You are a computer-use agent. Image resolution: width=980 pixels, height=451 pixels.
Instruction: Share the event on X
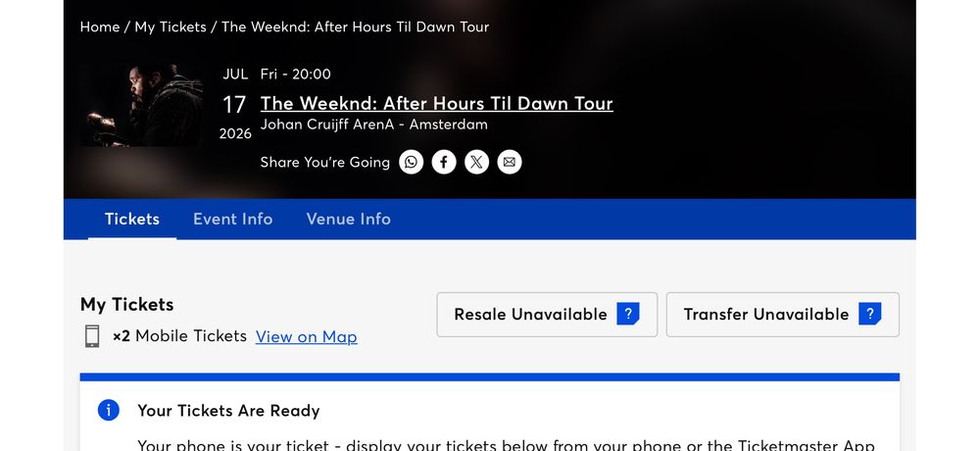coord(476,162)
